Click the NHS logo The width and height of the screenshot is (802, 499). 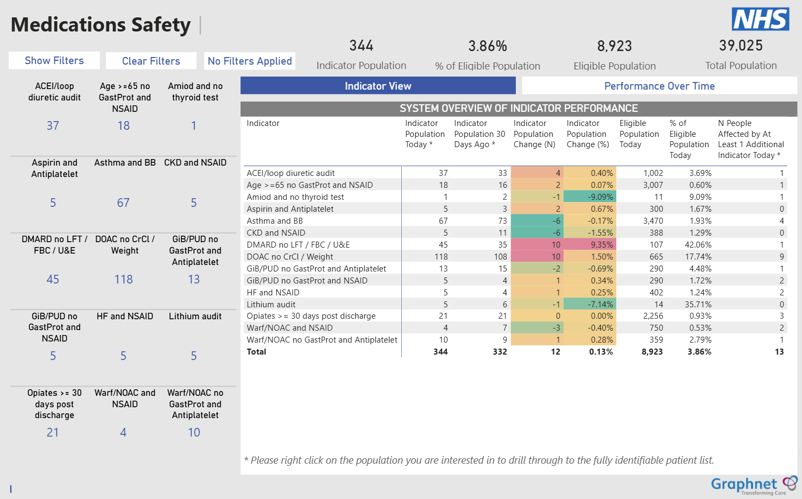tap(761, 19)
